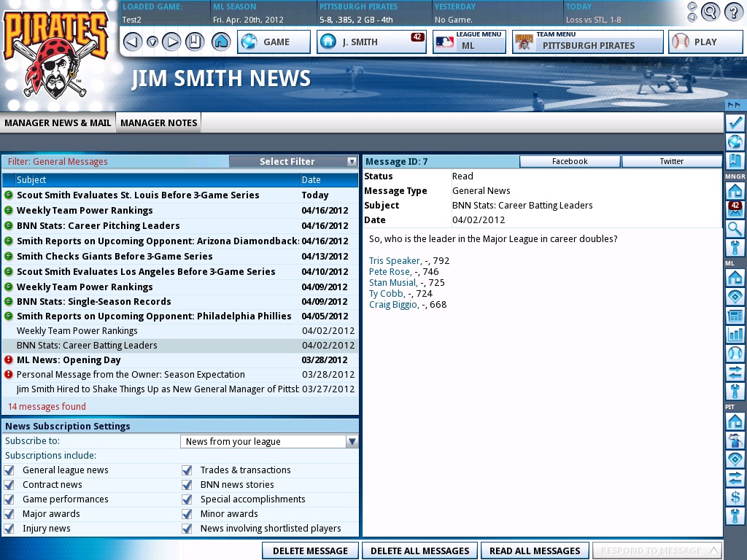This screenshot has height=560, width=747.
Task: Open manager mail icon with 42 badge in sidebar
Action: coord(735,209)
